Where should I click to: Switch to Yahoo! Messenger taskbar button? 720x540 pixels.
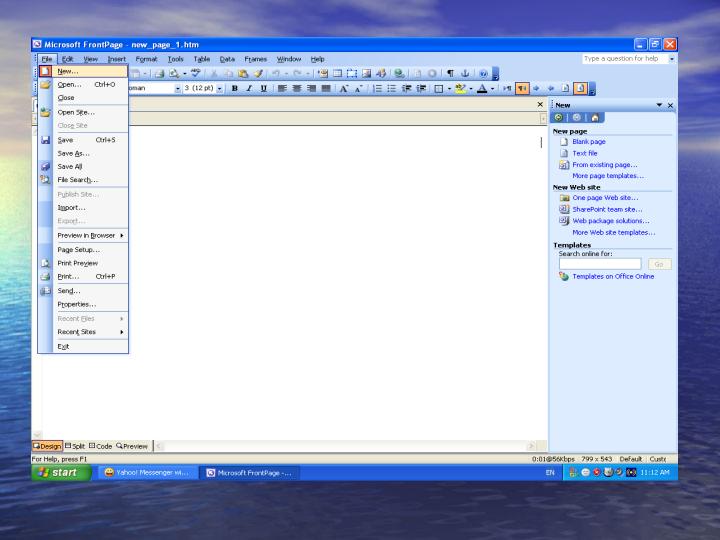[148, 472]
